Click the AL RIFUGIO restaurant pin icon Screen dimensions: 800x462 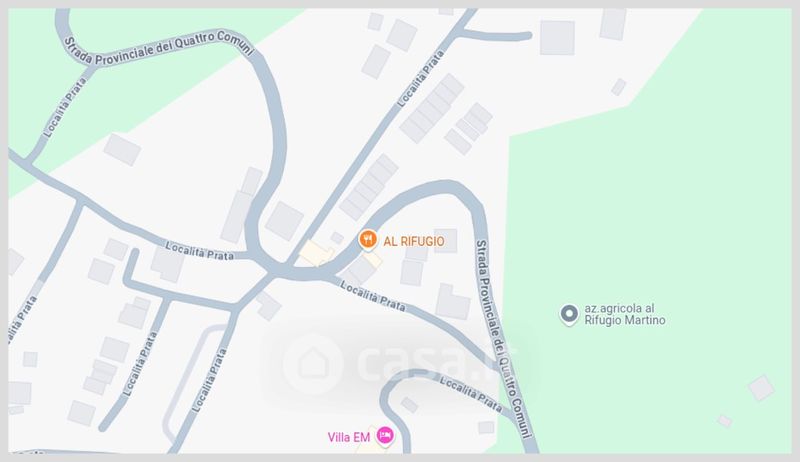point(367,240)
